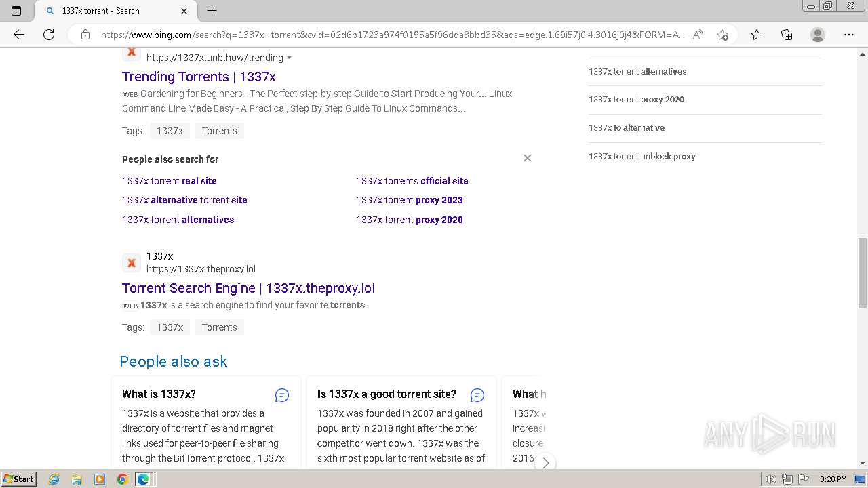868x488 pixels.
Task: Sidebar link 1337x torrent unblock proxy
Action: point(642,156)
